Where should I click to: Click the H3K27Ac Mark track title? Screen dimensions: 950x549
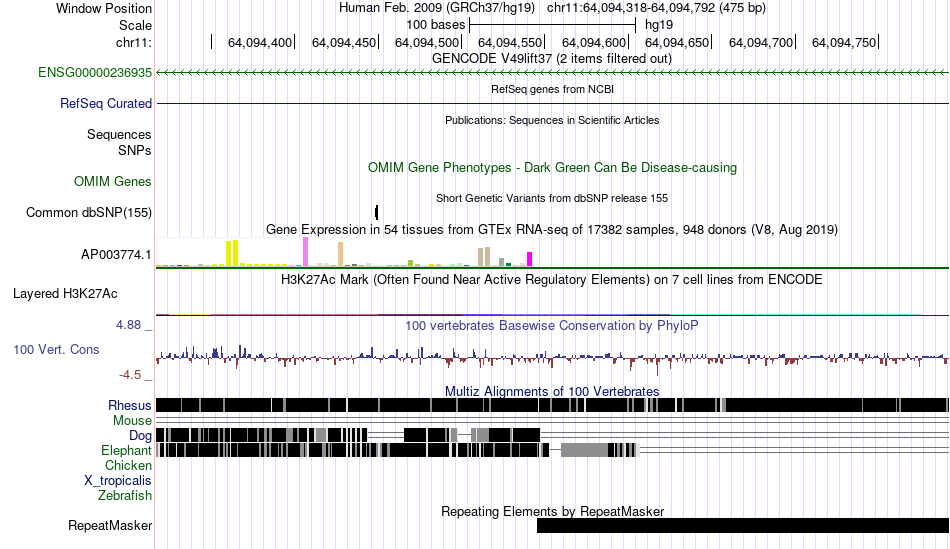pyautogui.click(x=552, y=279)
